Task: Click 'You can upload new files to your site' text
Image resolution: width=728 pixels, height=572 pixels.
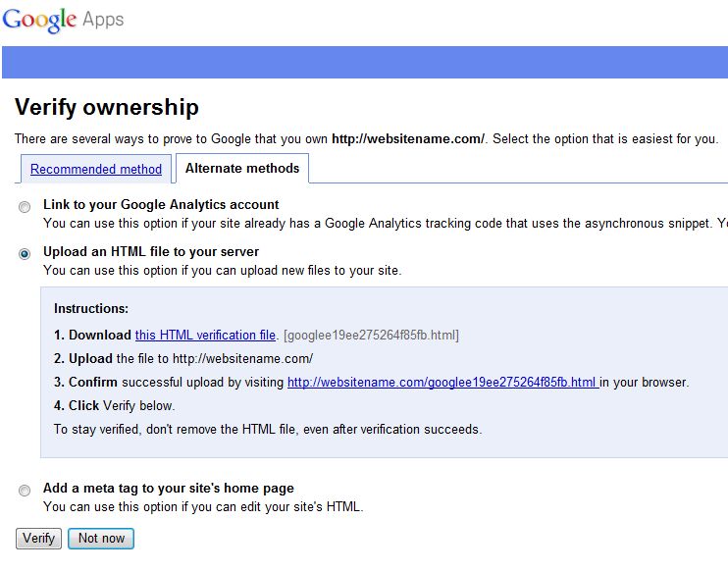Action: tap(223, 270)
